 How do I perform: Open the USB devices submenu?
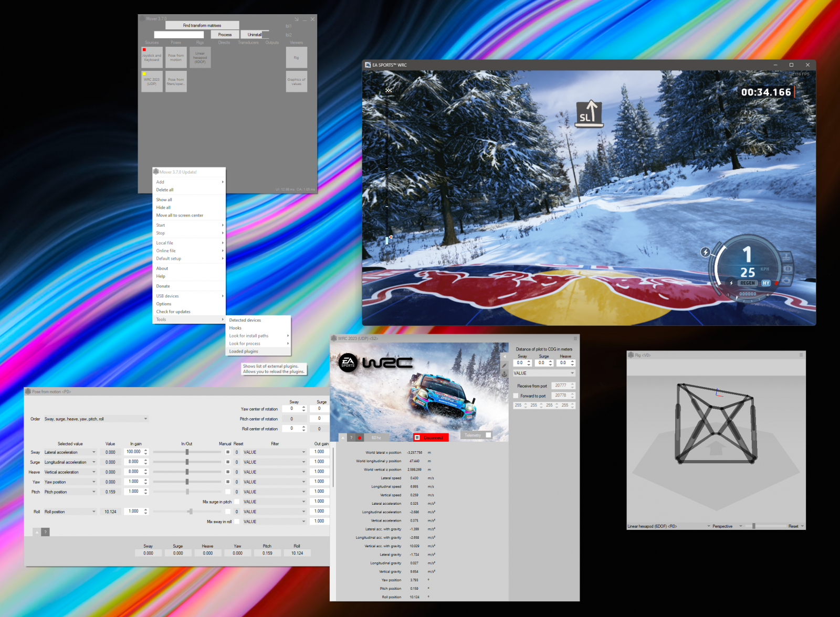tap(188, 296)
